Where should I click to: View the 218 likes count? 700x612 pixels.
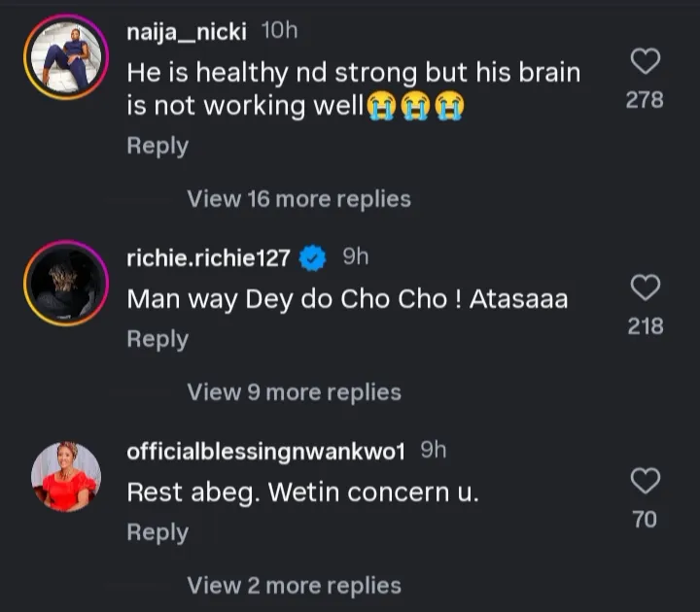coord(646,326)
